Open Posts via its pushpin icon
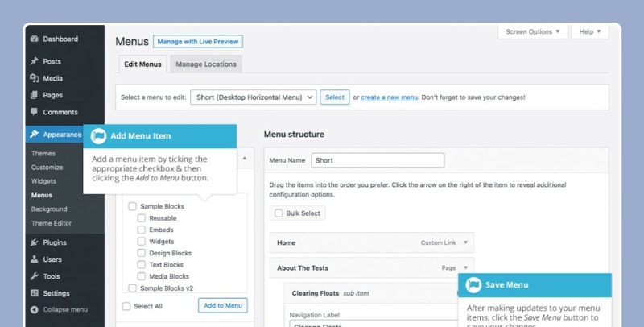Screen dimensions: 644x327 click(34, 61)
